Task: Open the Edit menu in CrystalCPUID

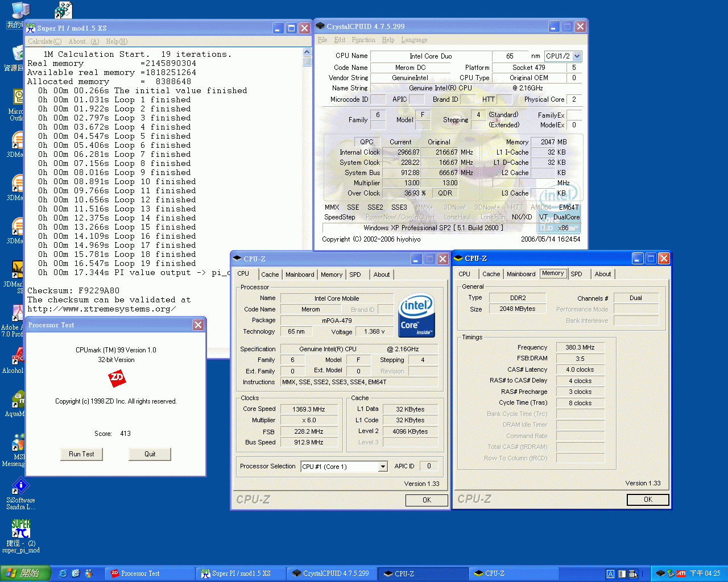Action: (x=340, y=40)
